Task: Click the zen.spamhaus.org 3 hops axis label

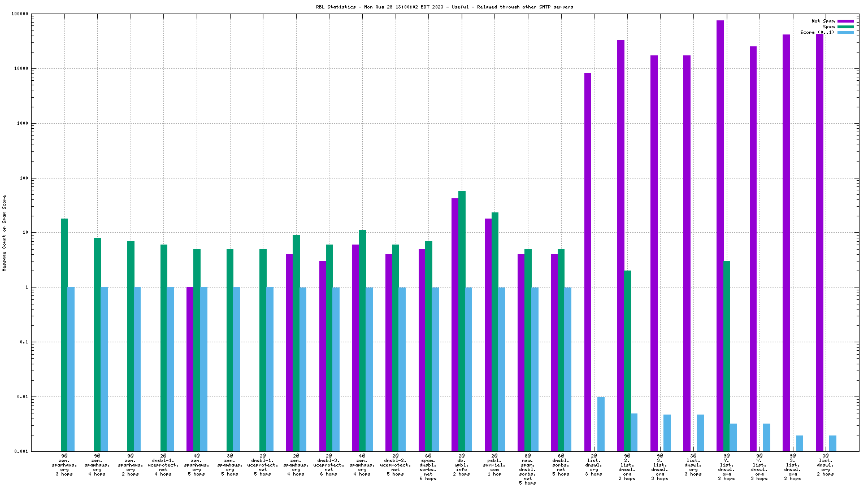Action: click(64, 464)
